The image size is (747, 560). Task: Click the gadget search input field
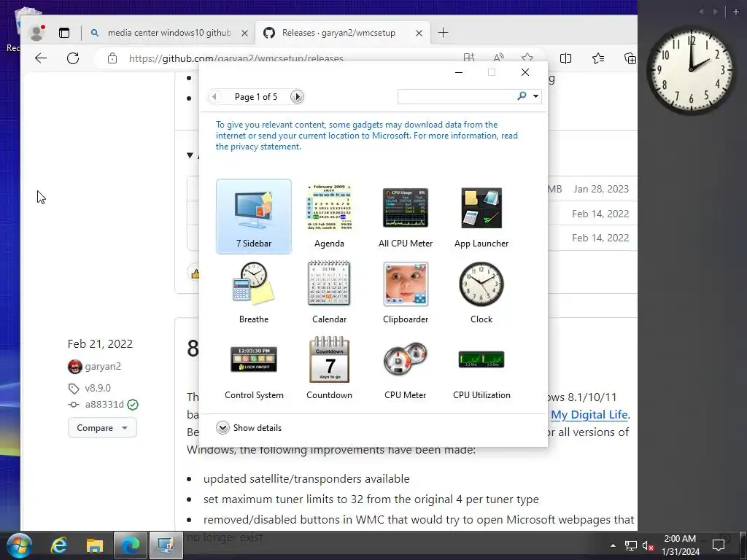457,96
